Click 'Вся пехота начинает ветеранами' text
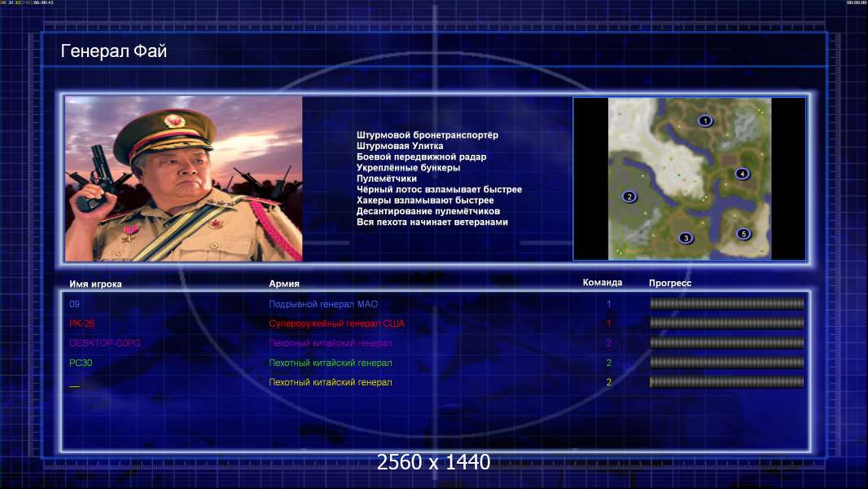868x489 pixels. click(x=432, y=222)
